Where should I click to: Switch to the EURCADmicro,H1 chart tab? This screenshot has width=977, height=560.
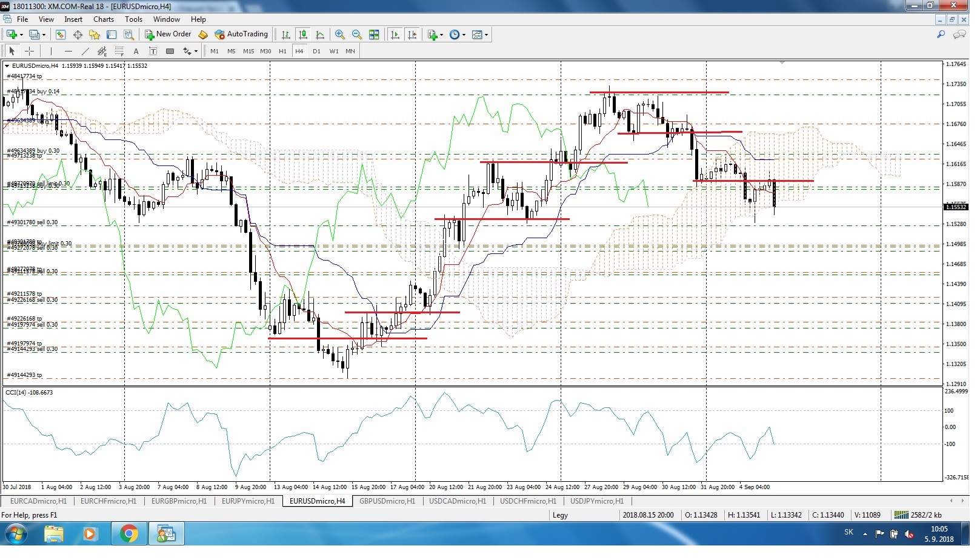(x=38, y=501)
